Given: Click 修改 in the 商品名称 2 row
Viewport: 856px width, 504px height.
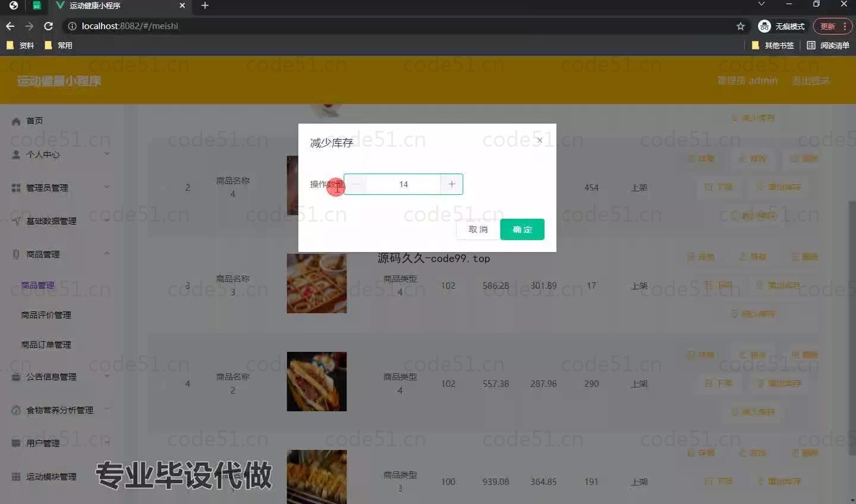Looking at the screenshot, I should pyautogui.click(x=753, y=355).
